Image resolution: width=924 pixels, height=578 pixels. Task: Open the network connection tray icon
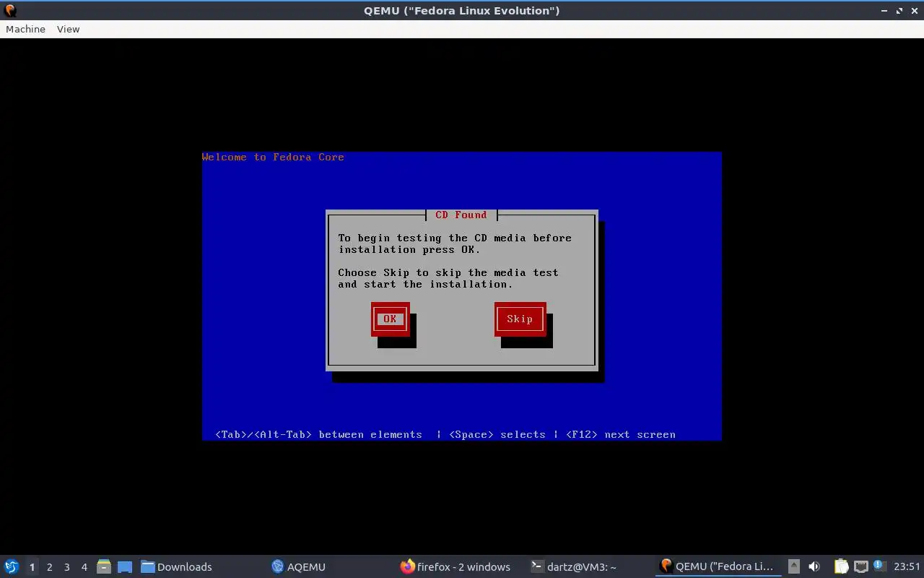(860, 566)
